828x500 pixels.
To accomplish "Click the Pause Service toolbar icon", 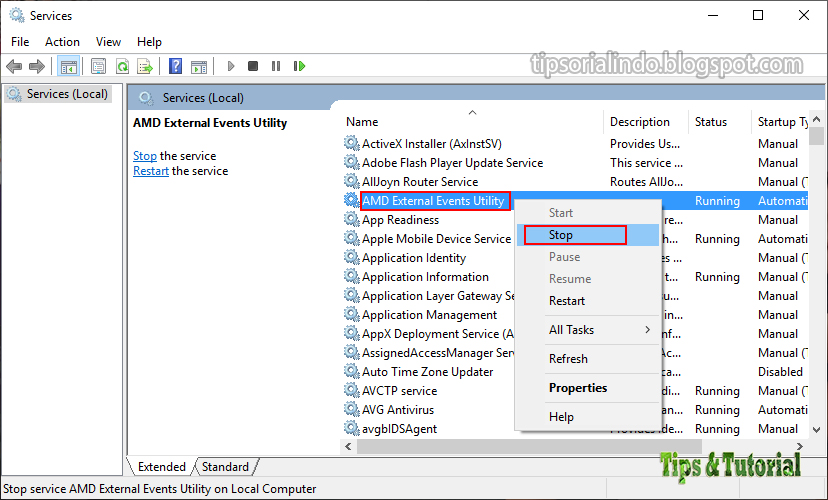I will 276,66.
